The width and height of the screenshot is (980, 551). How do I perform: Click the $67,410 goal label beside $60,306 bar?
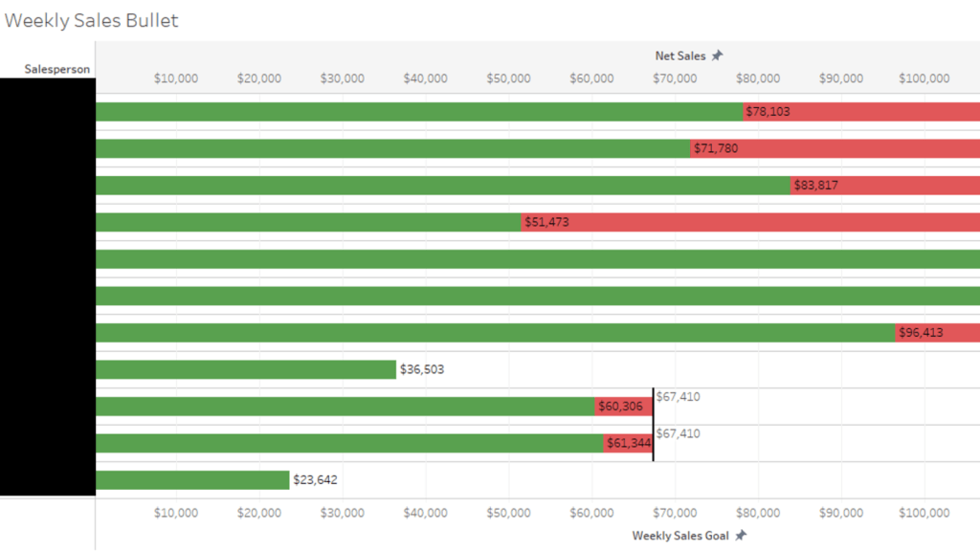[x=679, y=396]
